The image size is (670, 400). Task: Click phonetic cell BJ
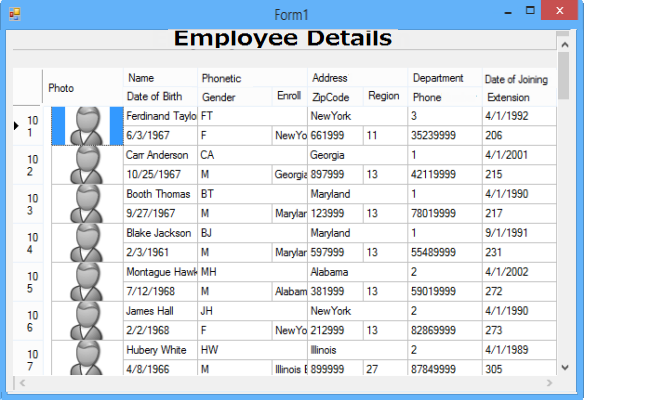click(252, 233)
